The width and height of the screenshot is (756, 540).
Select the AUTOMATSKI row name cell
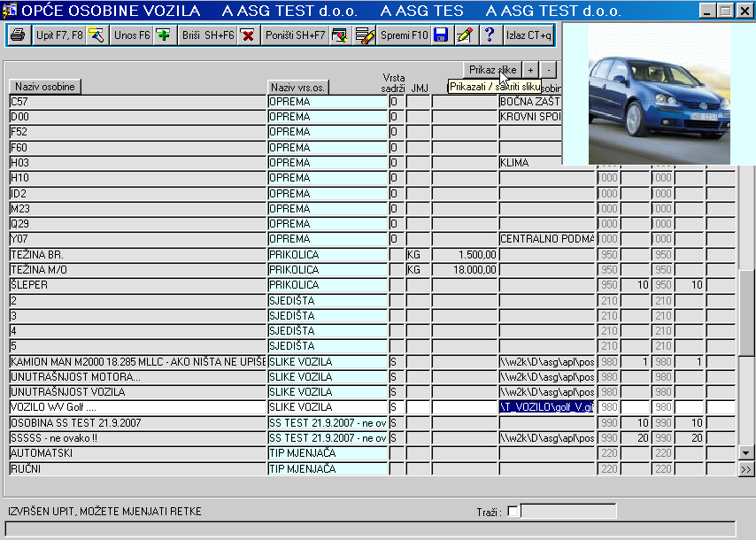138,453
